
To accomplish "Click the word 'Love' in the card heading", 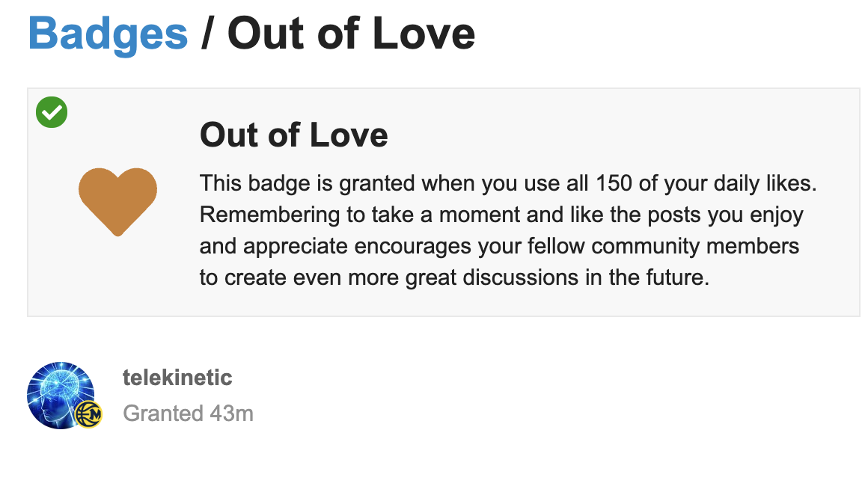I will click(x=349, y=135).
